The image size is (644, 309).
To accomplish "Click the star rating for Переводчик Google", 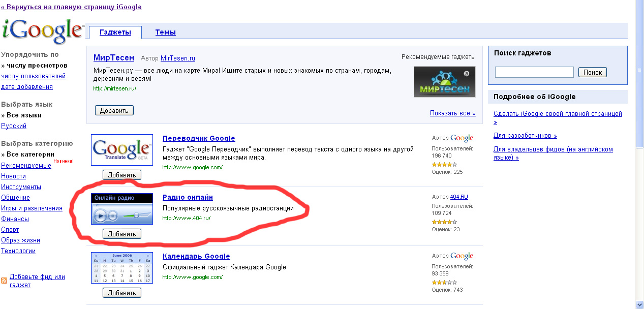I will (x=444, y=165).
